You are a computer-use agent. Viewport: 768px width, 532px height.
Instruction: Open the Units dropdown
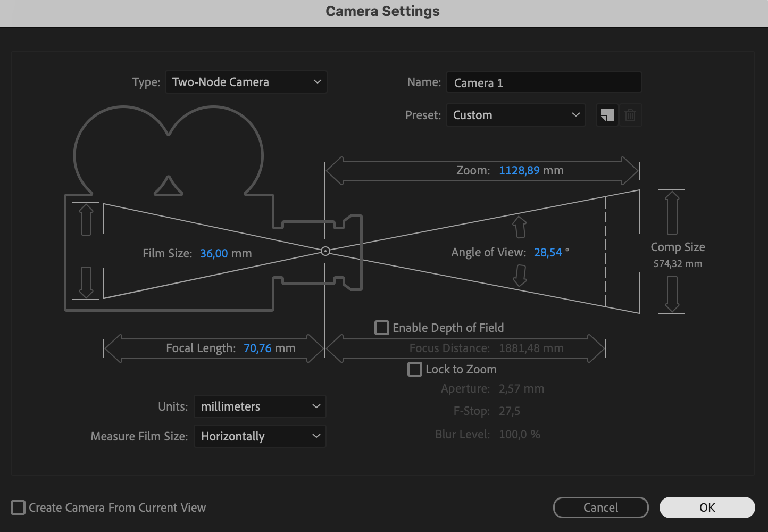pos(260,406)
